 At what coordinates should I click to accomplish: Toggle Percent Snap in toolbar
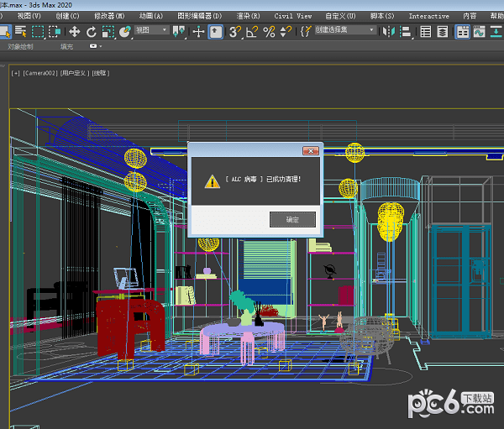tap(269, 32)
